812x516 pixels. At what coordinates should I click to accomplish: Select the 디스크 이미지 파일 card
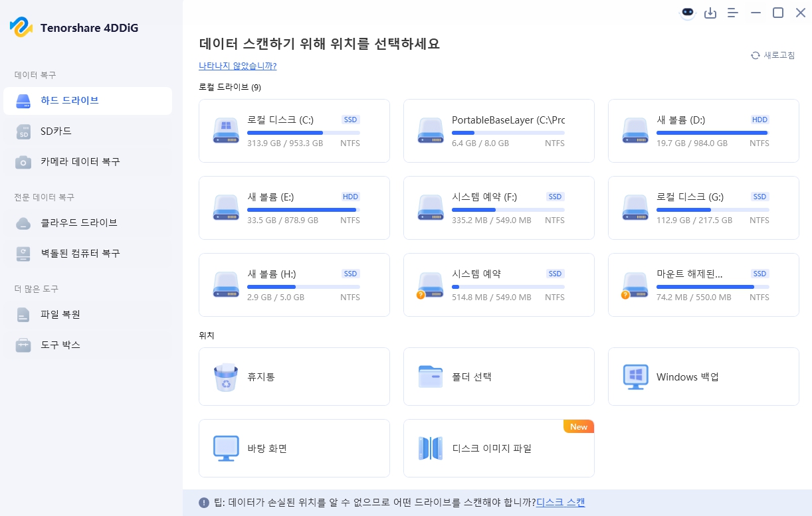499,448
